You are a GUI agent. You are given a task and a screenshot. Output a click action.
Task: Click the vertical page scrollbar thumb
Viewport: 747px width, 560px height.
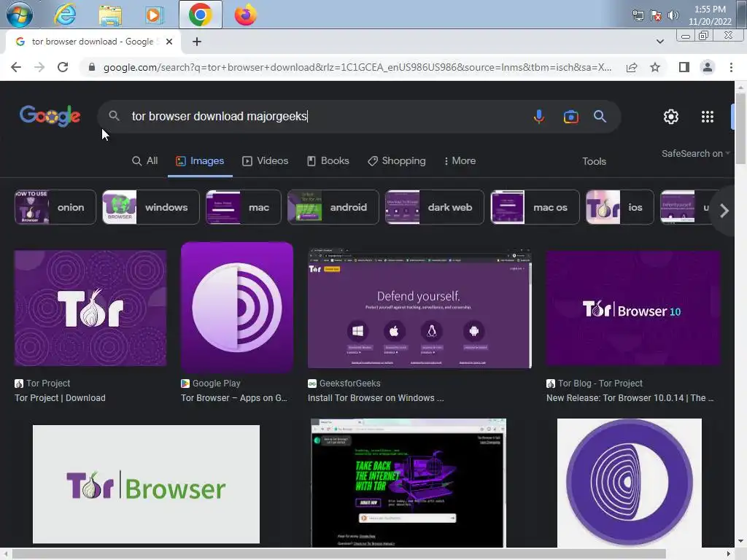[740, 128]
